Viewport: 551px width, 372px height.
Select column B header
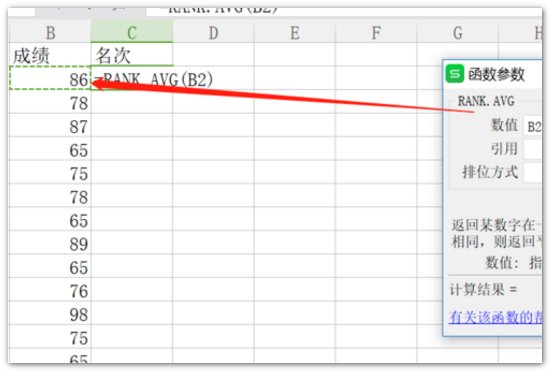point(50,33)
